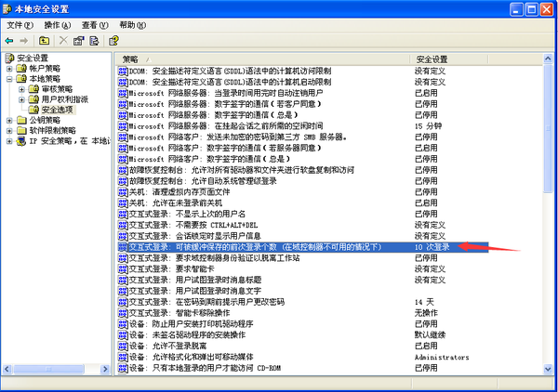Select 用户权利指派 in the tree
The image size is (558, 392).
[x=65, y=99]
